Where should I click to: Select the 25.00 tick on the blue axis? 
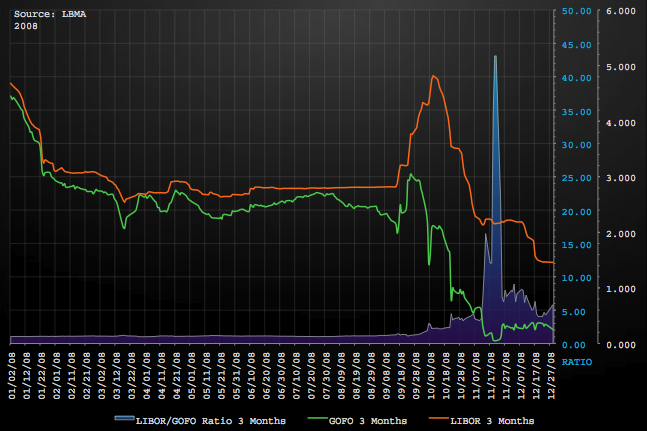580,178
